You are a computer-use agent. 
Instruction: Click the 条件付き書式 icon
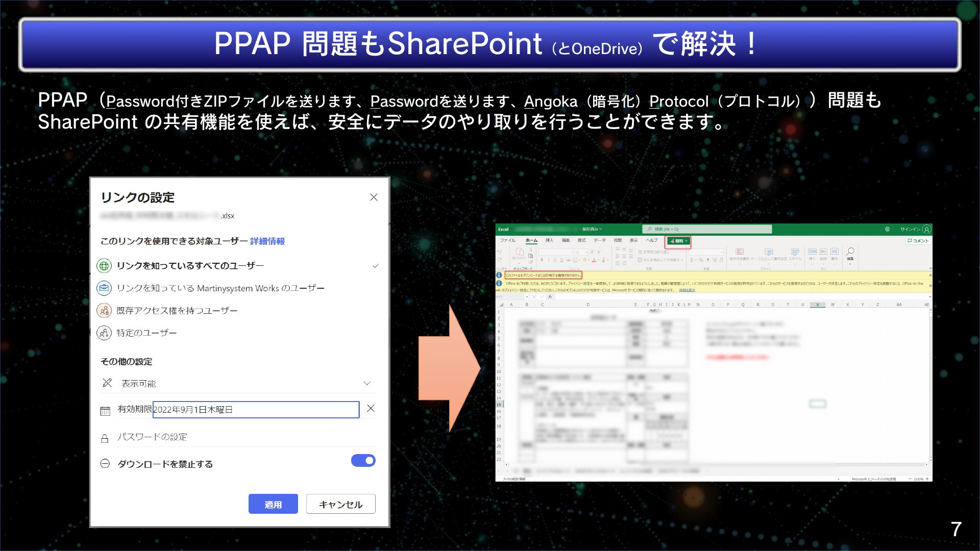[739, 252]
